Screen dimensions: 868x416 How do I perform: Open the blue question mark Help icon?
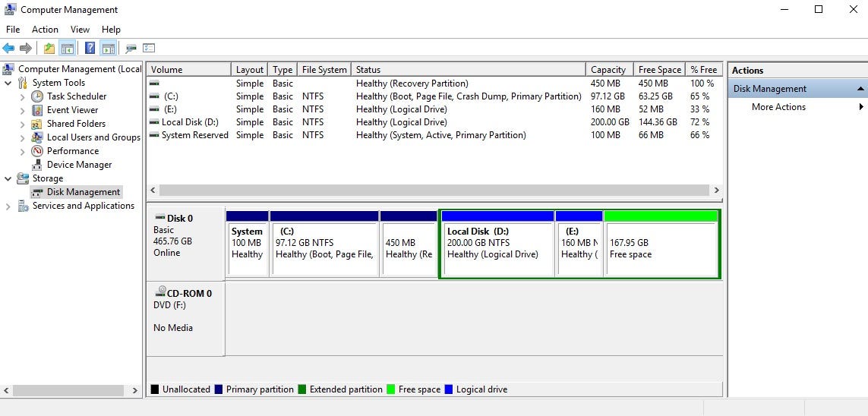tap(90, 48)
